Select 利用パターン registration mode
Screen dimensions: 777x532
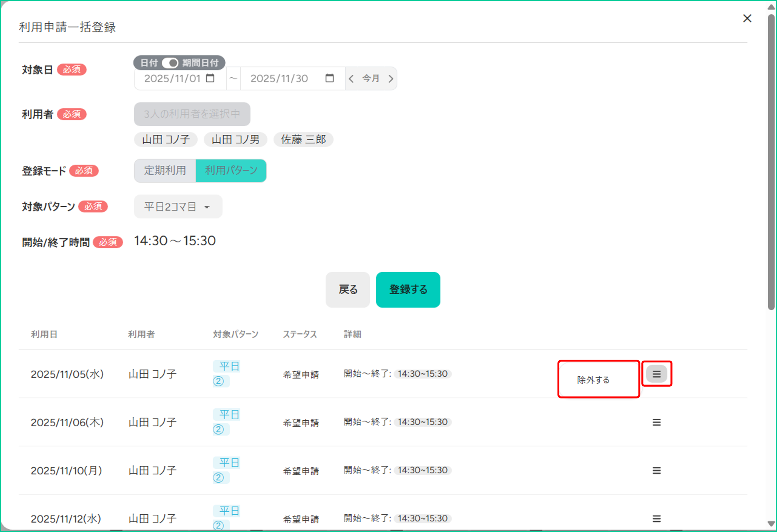(x=231, y=171)
